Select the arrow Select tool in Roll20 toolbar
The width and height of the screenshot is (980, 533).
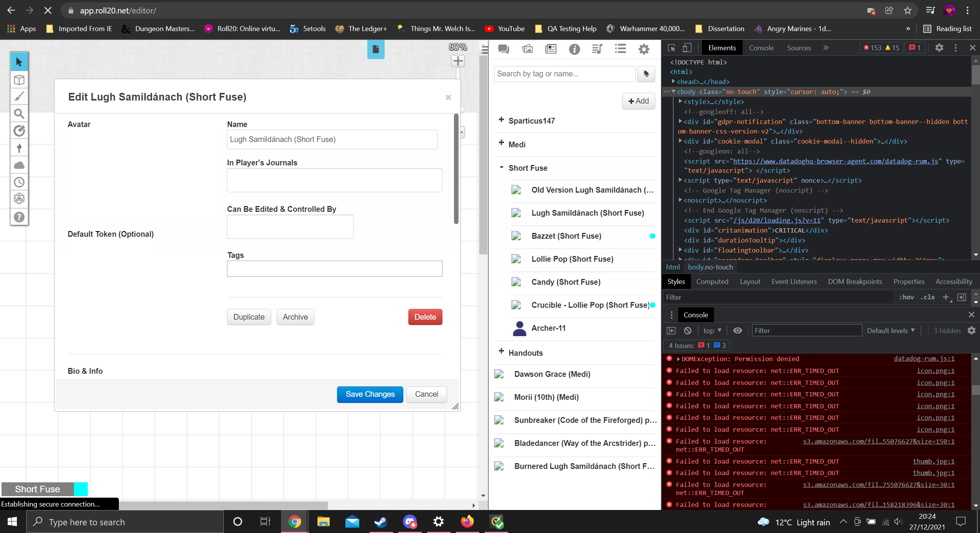19,62
